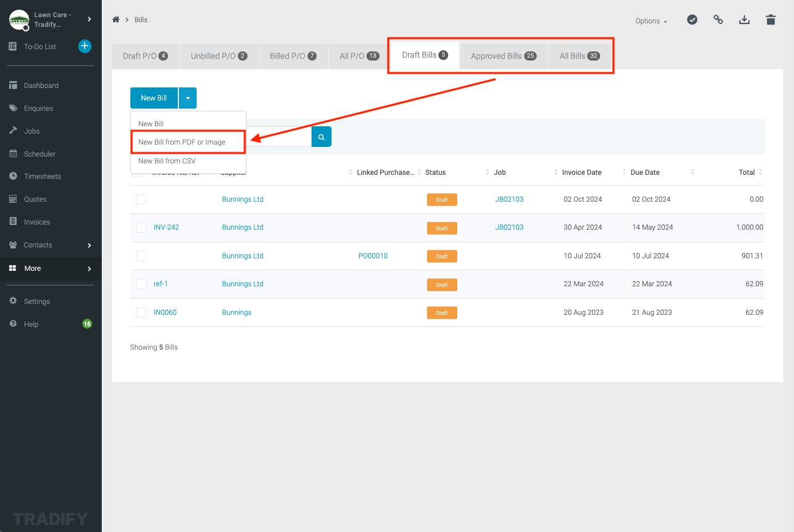Screen dimensions: 794x532
Task: Click the Dashboard sidebar icon
Action: click(13, 85)
